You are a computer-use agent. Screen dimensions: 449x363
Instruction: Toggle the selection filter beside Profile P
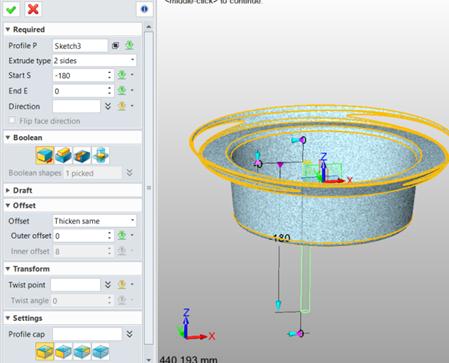coord(115,46)
